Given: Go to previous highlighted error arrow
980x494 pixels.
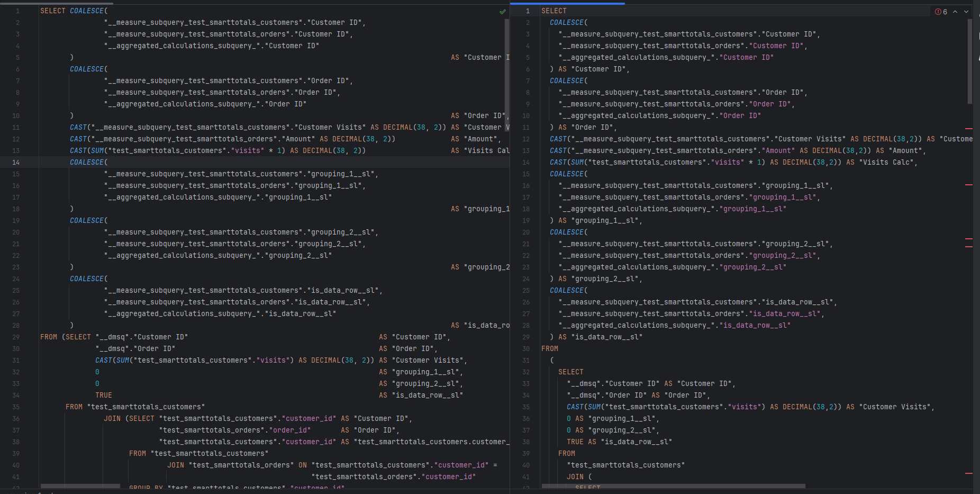Looking at the screenshot, I should coord(955,12).
